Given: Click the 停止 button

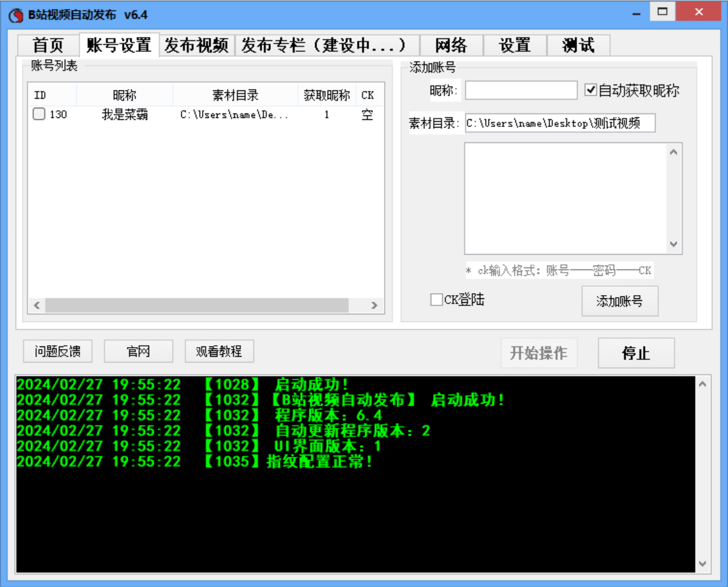Looking at the screenshot, I should coord(636,353).
